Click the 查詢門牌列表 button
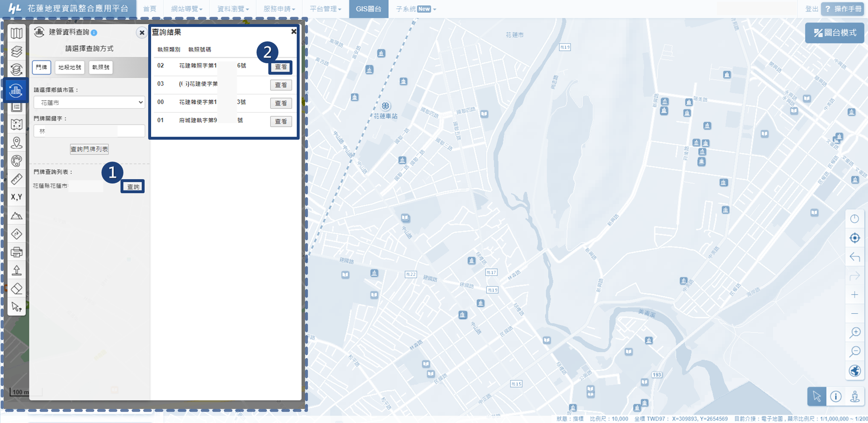The height and width of the screenshot is (423, 868). (x=89, y=149)
